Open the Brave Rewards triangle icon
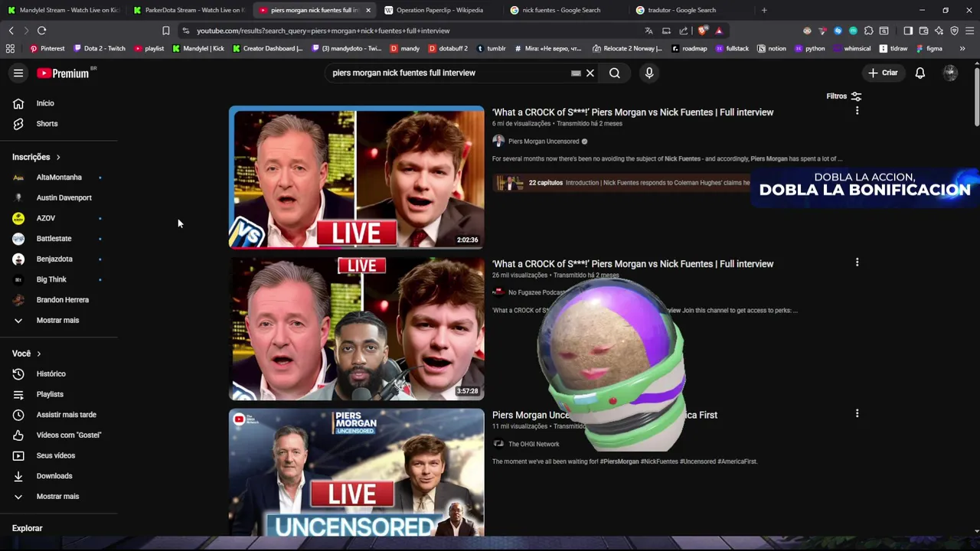The height and width of the screenshot is (551, 980). 719,31
